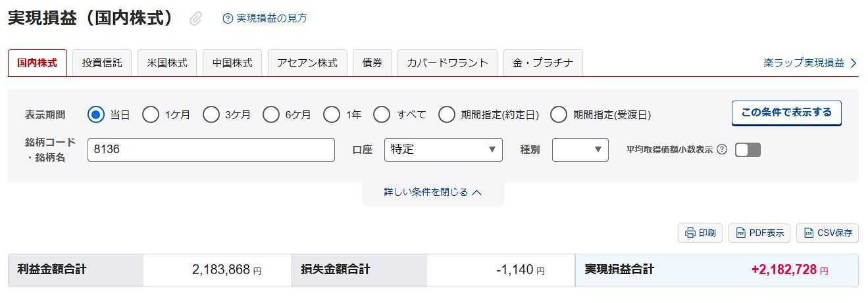This screenshot has width=868, height=303.
Task: Click the question mark icon for 実現損益の見方
Action: (x=228, y=18)
